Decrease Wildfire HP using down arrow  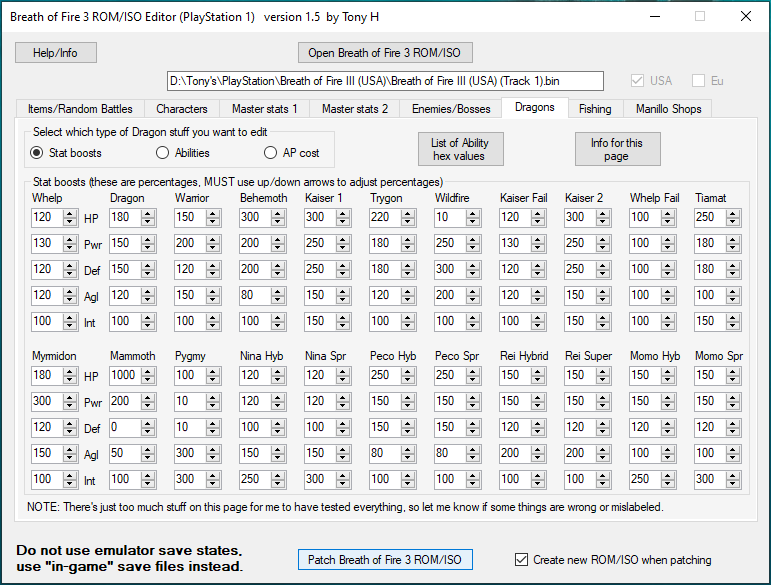(x=473, y=222)
